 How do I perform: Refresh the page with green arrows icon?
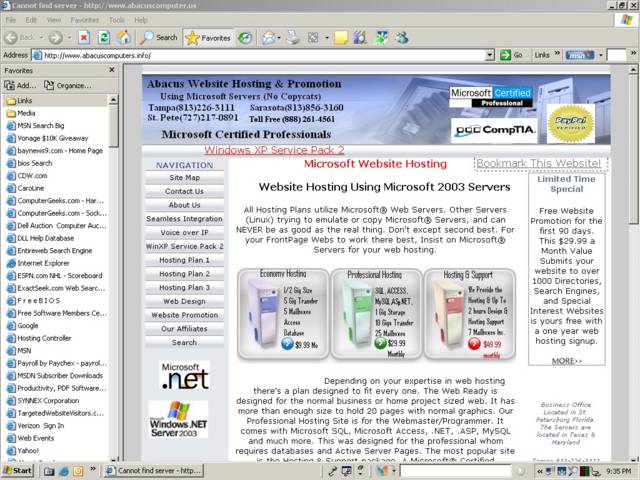[104, 38]
